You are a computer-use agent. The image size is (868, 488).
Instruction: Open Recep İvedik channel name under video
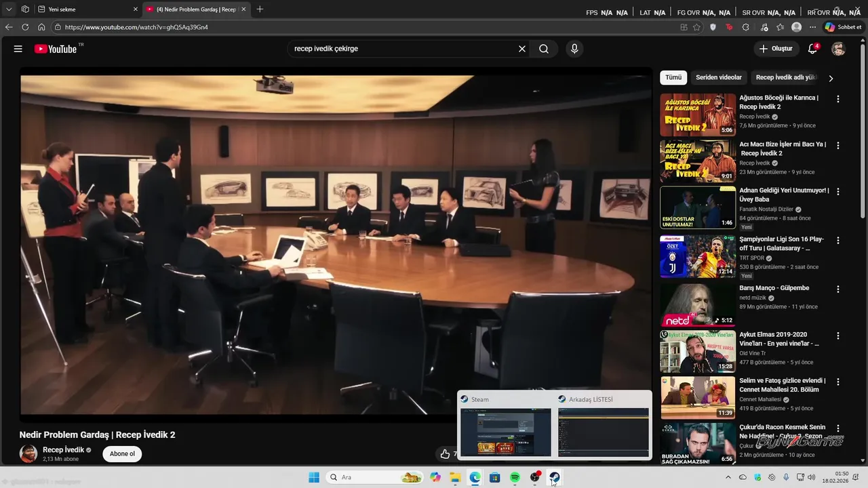[63, 449]
